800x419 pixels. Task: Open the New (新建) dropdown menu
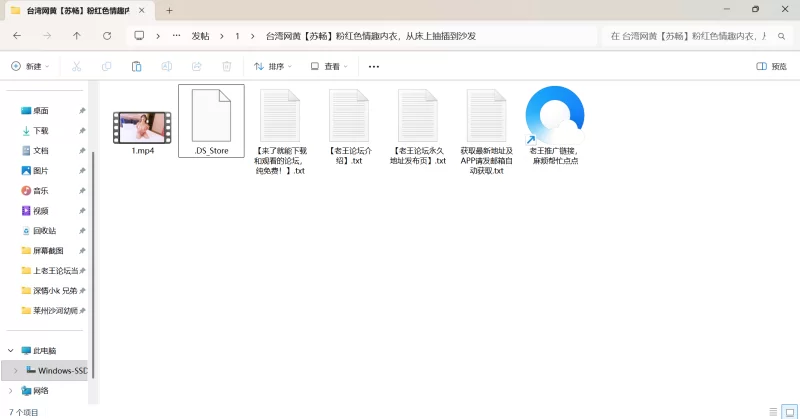(x=30, y=66)
